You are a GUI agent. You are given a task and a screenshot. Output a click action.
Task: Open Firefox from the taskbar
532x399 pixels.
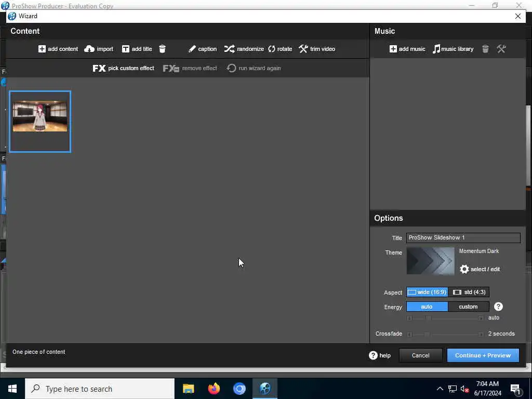click(x=214, y=389)
